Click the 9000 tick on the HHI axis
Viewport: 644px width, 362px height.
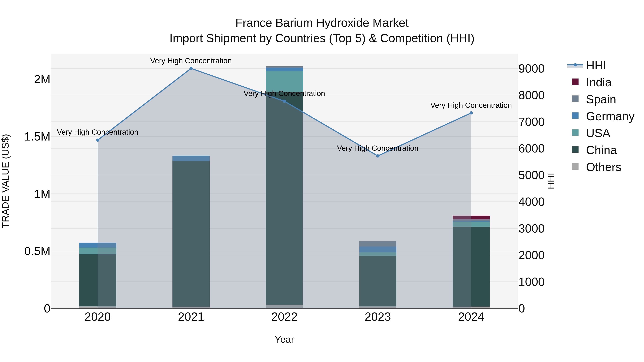(x=531, y=69)
